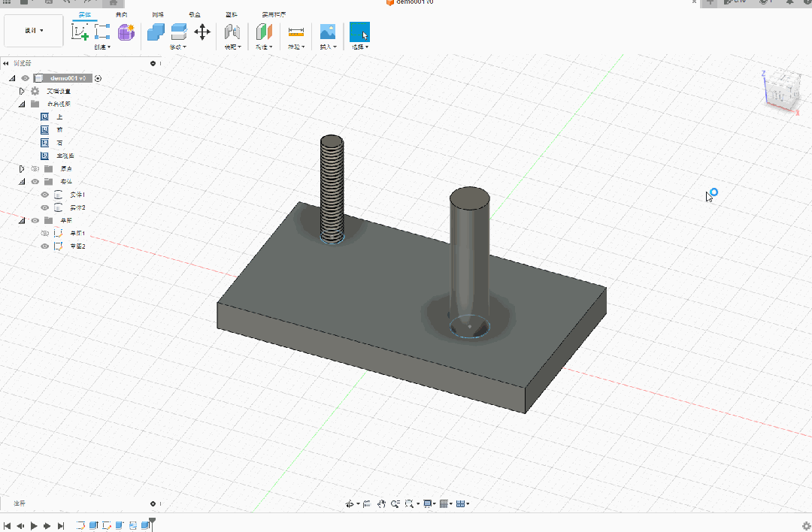
Task: Click the timeline rollback marker
Action: click(x=152, y=523)
